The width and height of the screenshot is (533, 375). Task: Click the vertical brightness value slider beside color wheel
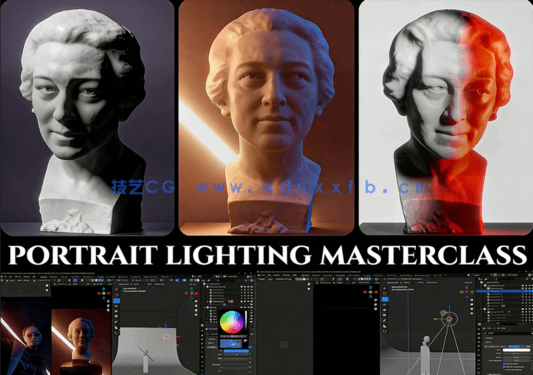pos(246,320)
